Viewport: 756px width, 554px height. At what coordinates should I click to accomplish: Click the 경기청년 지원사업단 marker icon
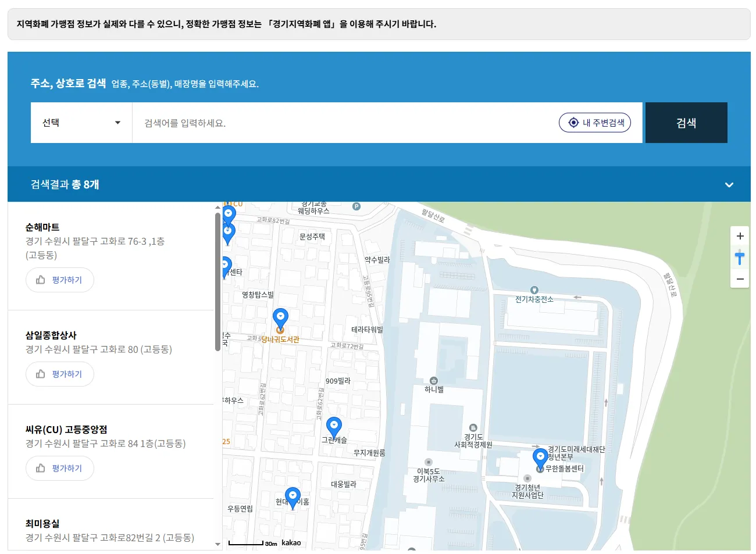tap(527, 478)
